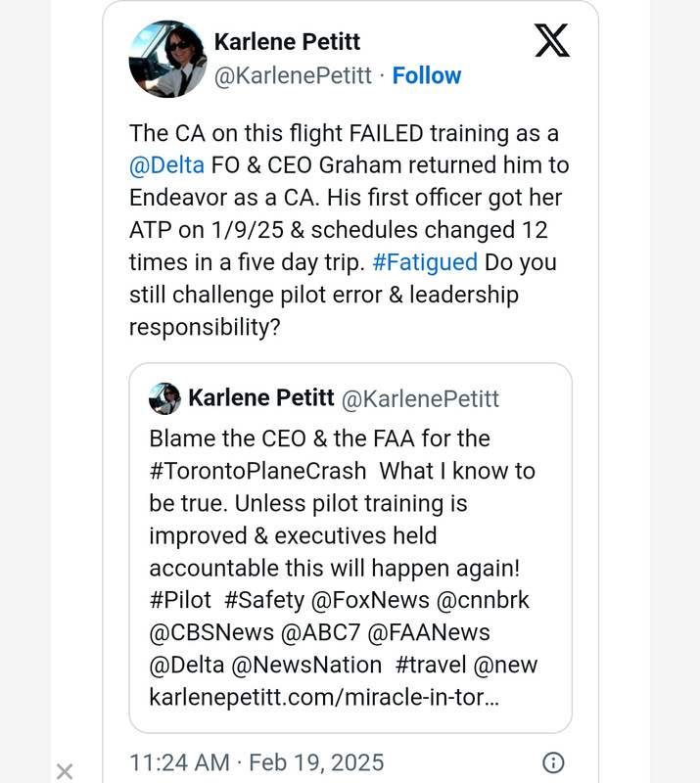Dismiss using the small X icon at bottom left
The image size is (700, 783).
click(x=65, y=771)
